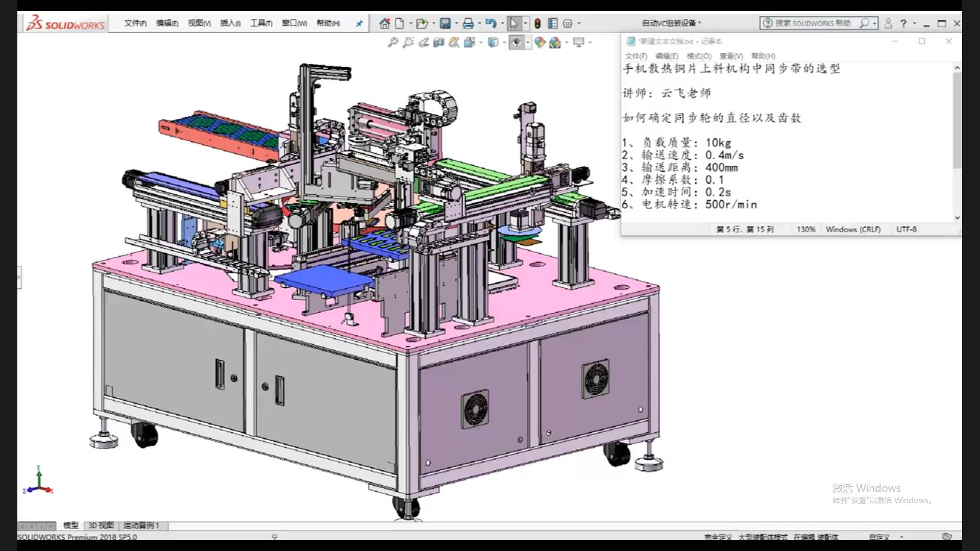
Task: Click the Rebuild traffic light icon
Action: pos(537,23)
